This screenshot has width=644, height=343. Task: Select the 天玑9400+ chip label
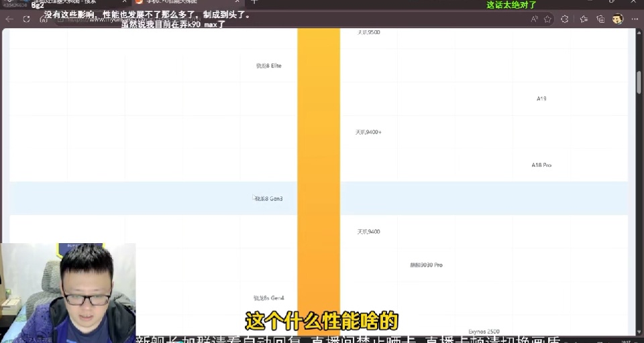click(x=368, y=132)
